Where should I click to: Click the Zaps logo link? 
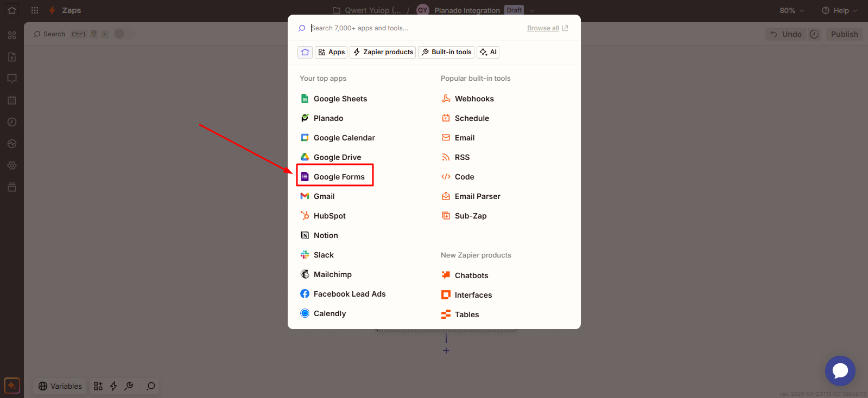pos(65,10)
